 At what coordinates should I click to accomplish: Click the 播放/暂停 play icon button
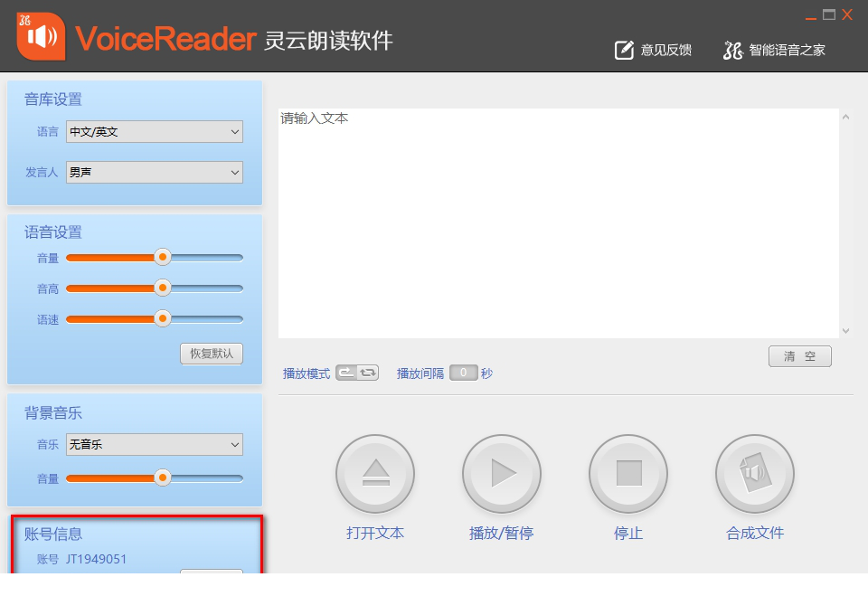point(502,474)
